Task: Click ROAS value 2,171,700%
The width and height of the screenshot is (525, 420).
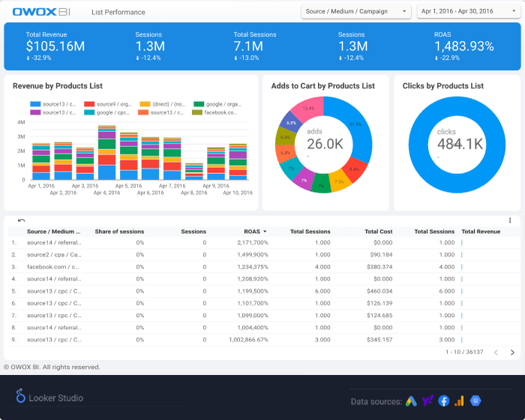Action: [253, 242]
